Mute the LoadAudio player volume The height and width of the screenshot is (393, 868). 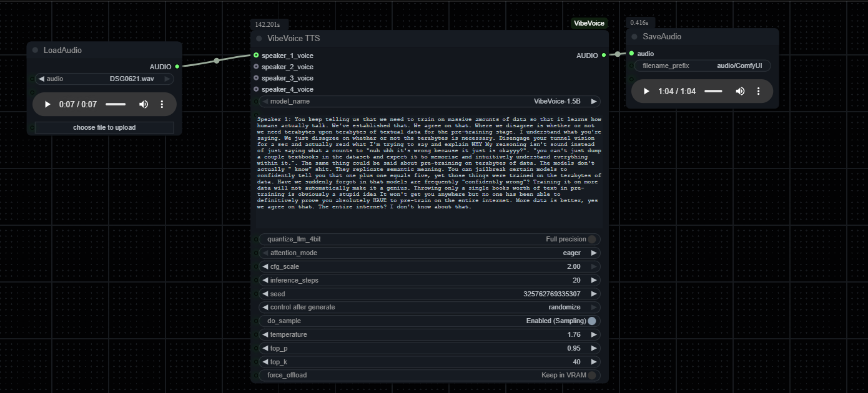[x=144, y=104]
